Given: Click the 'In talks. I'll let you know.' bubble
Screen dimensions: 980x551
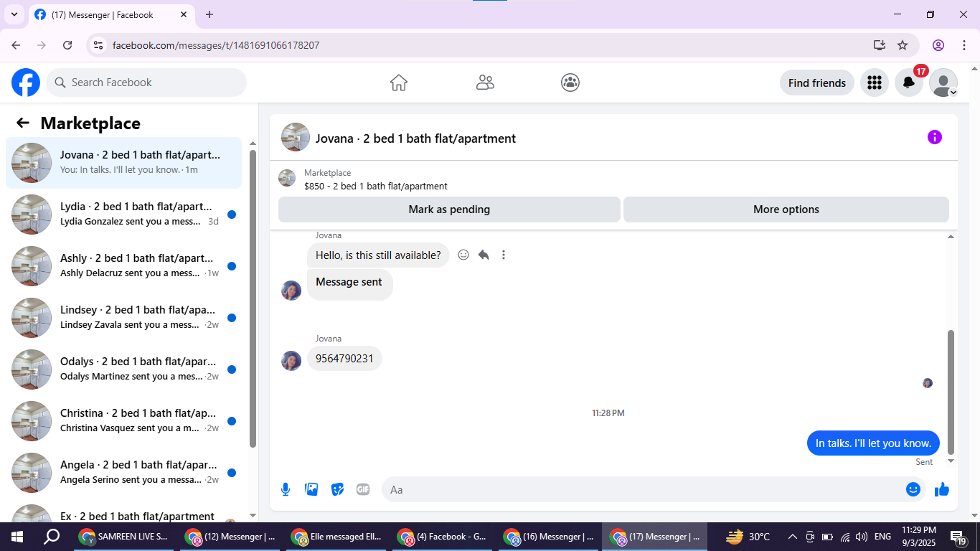Looking at the screenshot, I should pos(873,443).
